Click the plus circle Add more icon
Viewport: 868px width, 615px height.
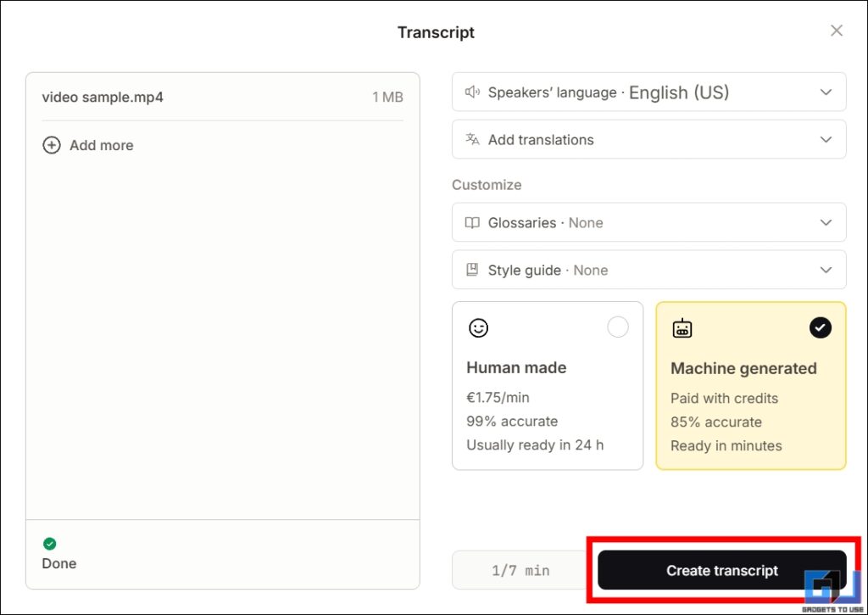[52, 145]
